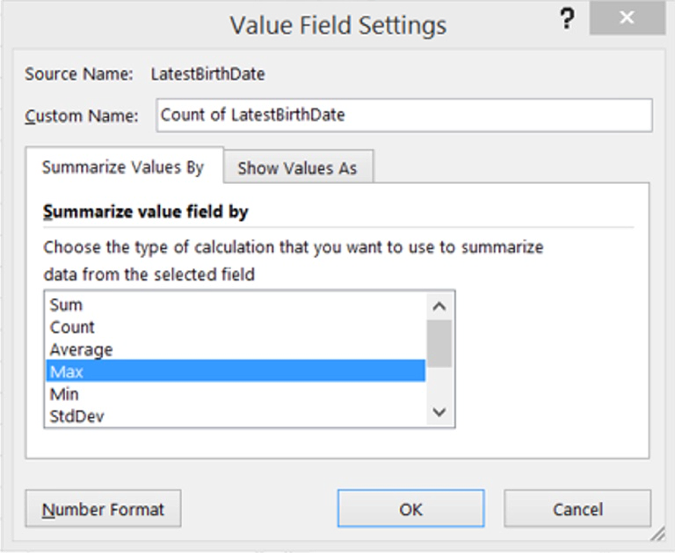Click the Custom Name text field
Viewport: 675px width, 553px height.
[x=404, y=115]
